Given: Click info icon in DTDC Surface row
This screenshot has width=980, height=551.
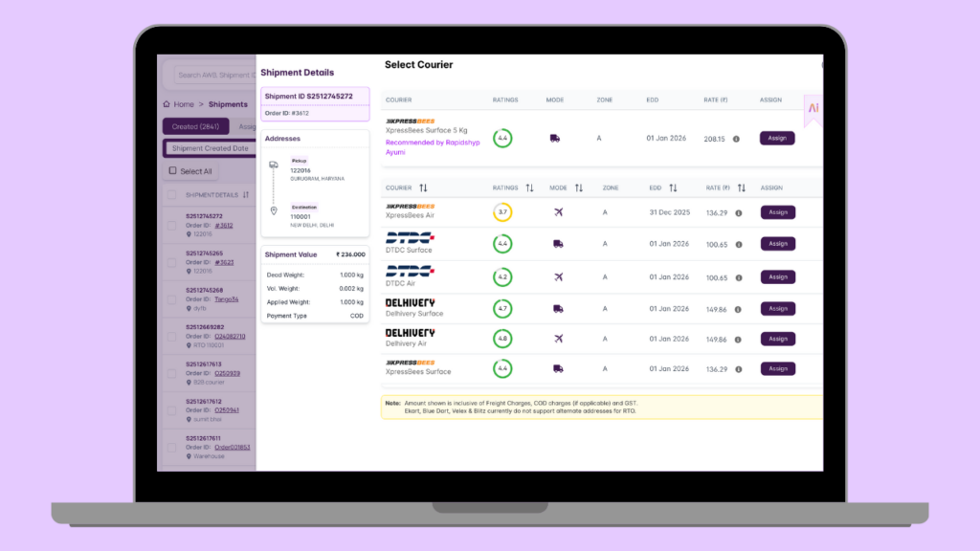Looking at the screenshot, I should click(739, 244).
